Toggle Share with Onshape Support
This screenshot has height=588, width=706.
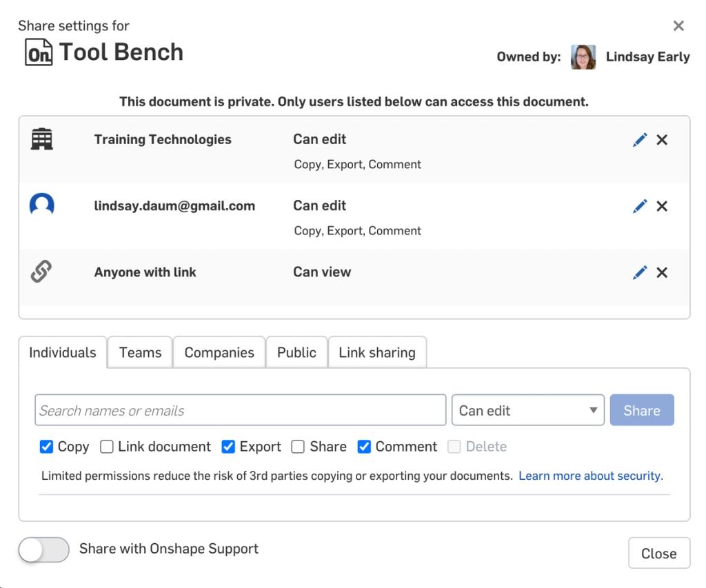(x=43, y=549)
